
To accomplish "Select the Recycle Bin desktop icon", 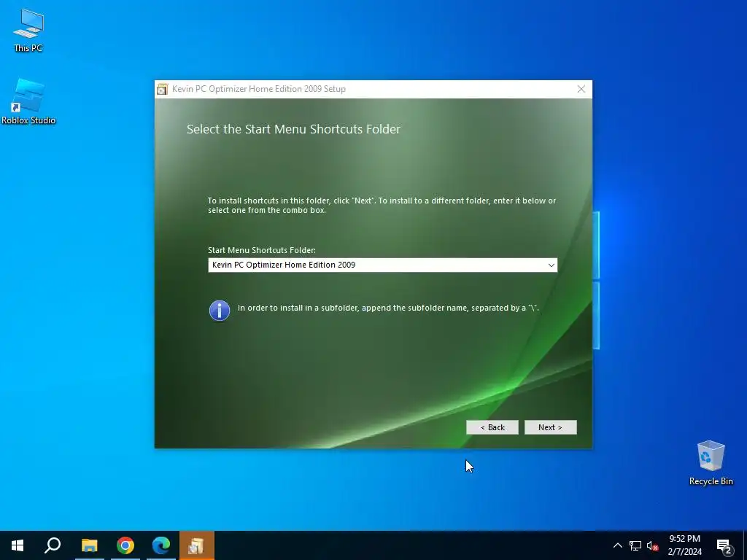I will (x=711, y=462).
